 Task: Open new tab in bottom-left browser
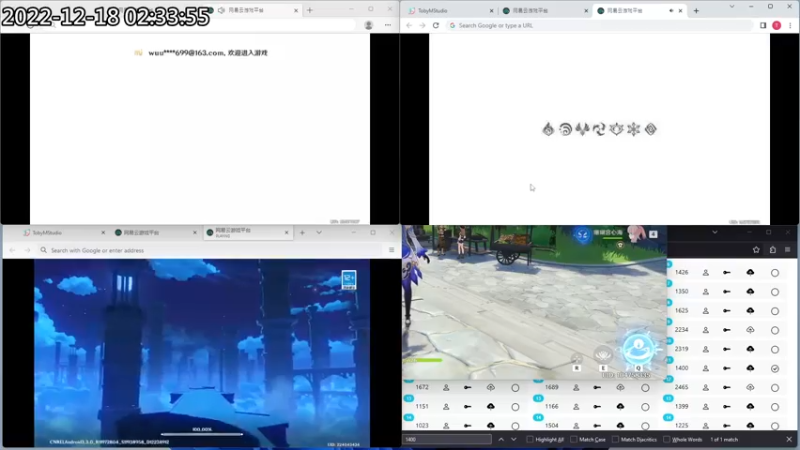pyautogui.click(x=302, y=233)
